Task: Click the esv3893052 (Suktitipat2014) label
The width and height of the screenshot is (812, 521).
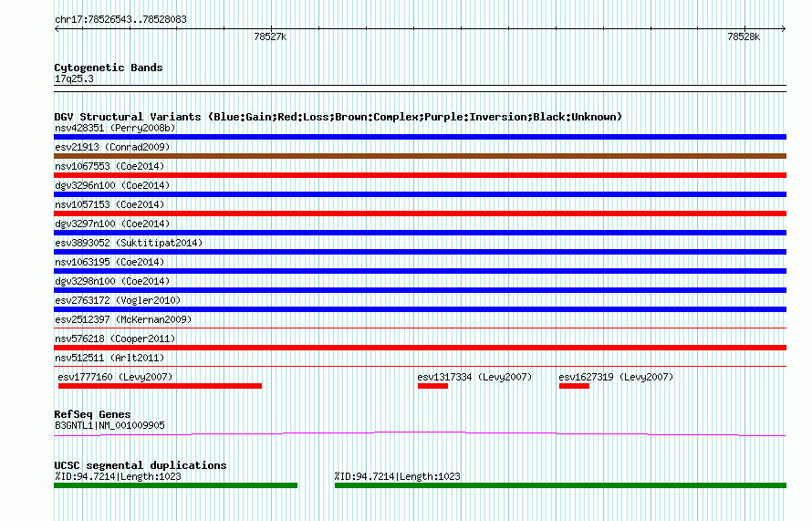Action: (129, 243)
